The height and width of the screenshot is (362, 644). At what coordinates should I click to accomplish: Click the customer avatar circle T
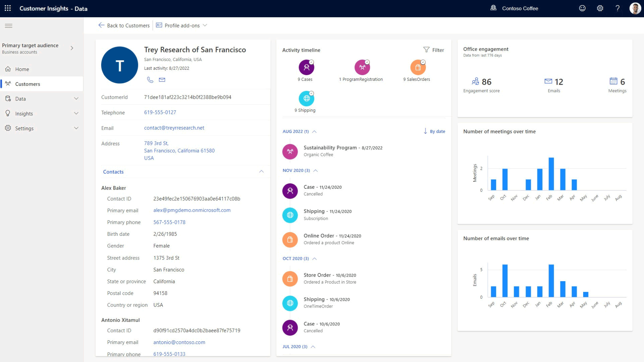click(x=119, y=65)
